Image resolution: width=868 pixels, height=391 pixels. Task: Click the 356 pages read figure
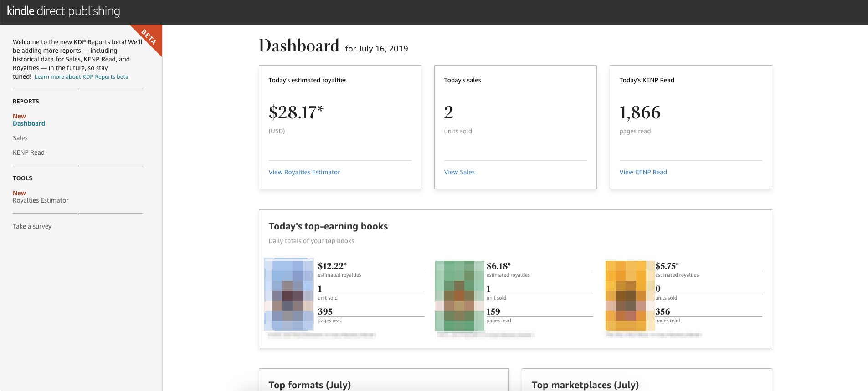coord(663,311)
